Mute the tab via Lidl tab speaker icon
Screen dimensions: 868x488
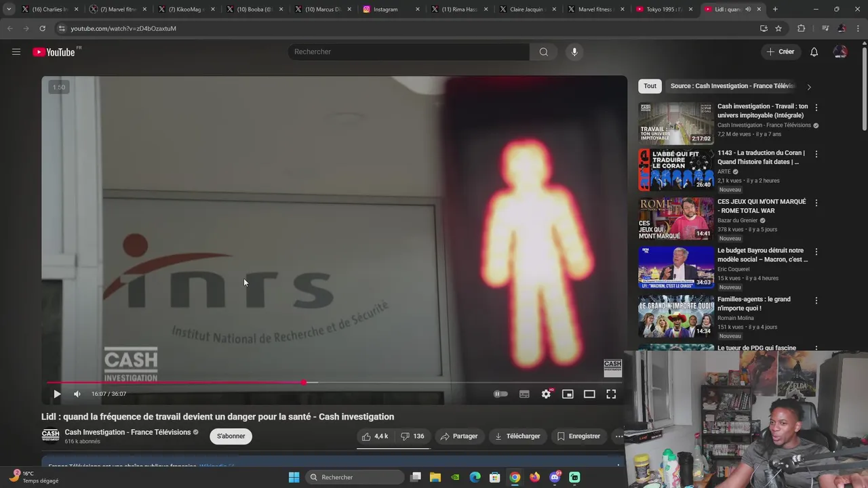pyautogui.click(x=748, y=9)
